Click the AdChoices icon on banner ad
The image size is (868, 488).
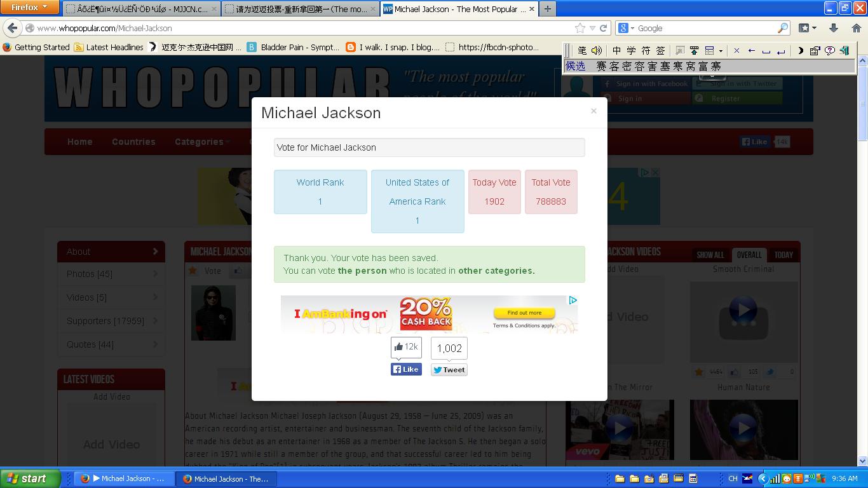[x=573, y=301]
